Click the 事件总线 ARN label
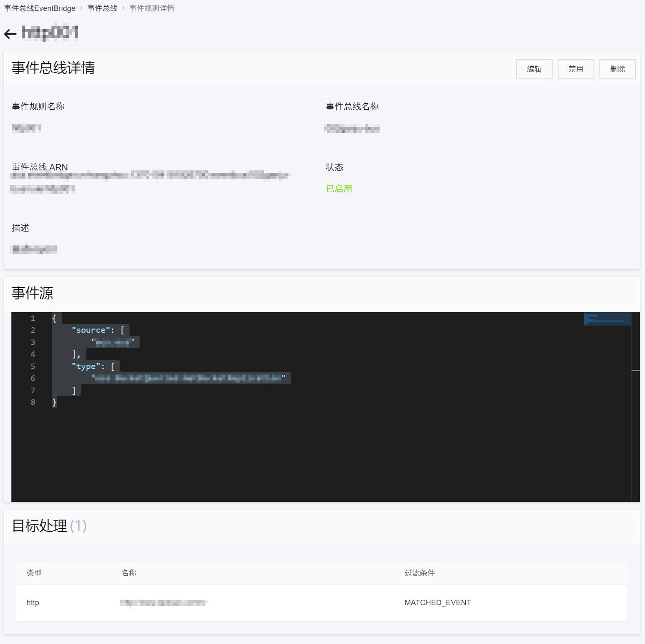Screen dimensions: 645x644 [40, 167]
